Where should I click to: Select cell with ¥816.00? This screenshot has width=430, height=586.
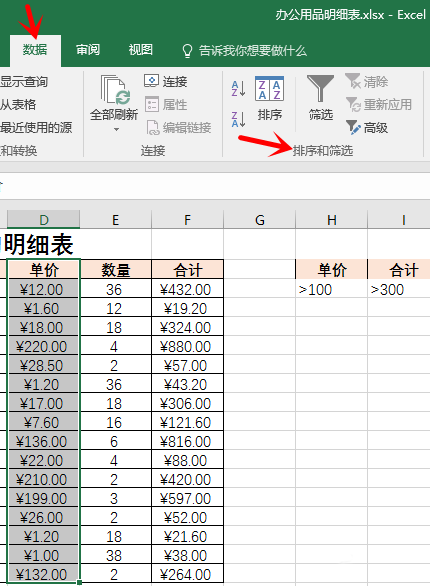(x=188, y=441)
